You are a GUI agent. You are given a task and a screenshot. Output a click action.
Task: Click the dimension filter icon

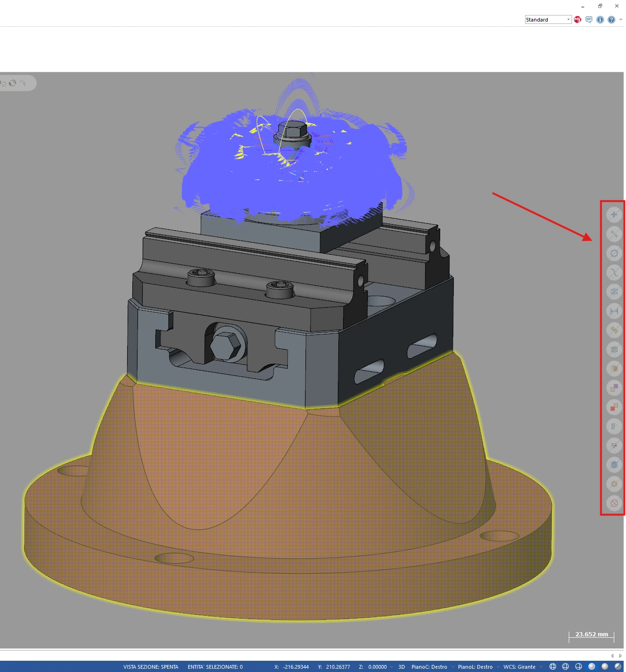[614, 311]
